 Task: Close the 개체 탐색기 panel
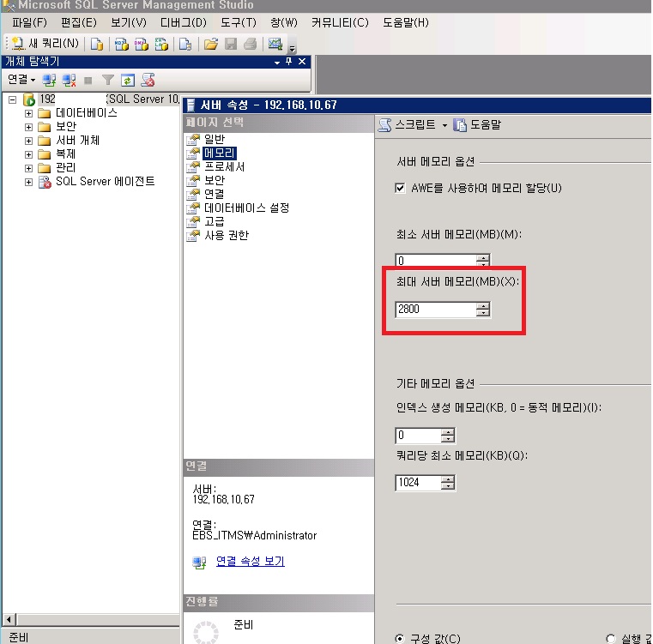(x=302, y=62)
